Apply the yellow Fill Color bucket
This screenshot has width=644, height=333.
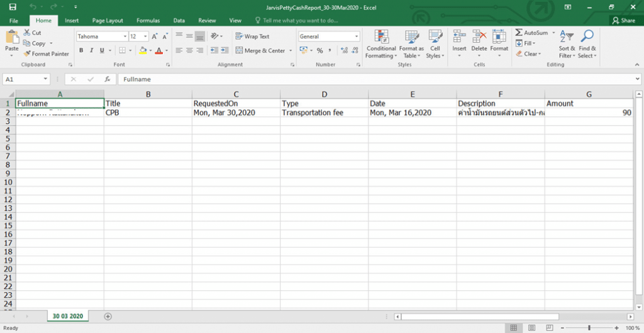click(x=143, y=50)
